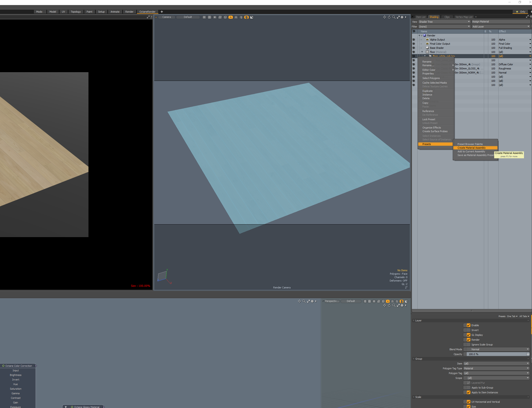
Task: Add a new layout tab with plus icon
Action: (x=162, y=12)
